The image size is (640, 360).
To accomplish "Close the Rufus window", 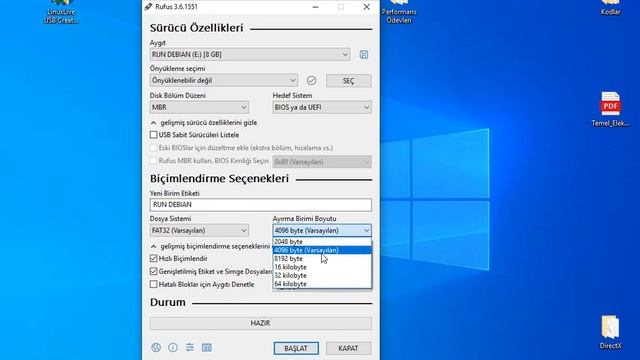I will [367, 7].
